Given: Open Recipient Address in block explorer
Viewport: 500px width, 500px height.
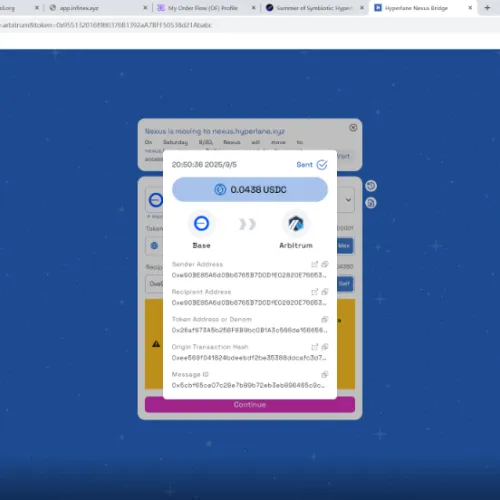Looking at the screenshot, I should 314,292.
